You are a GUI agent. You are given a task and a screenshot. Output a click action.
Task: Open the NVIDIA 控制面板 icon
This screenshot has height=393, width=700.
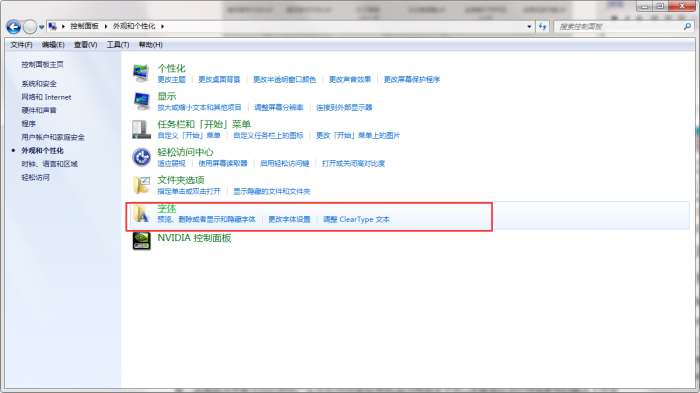coord(142,241)
